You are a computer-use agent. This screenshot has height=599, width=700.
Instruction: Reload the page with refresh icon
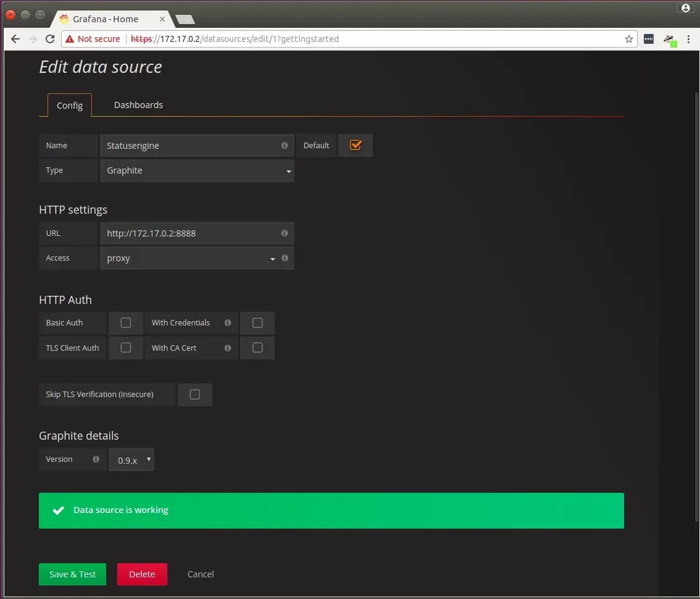[x=50, y=39]
